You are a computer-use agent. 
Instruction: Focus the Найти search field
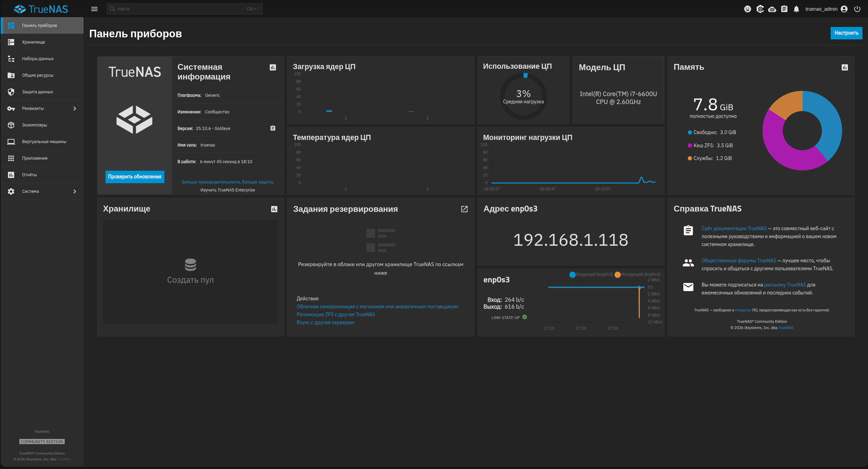[x=185, y=9]
